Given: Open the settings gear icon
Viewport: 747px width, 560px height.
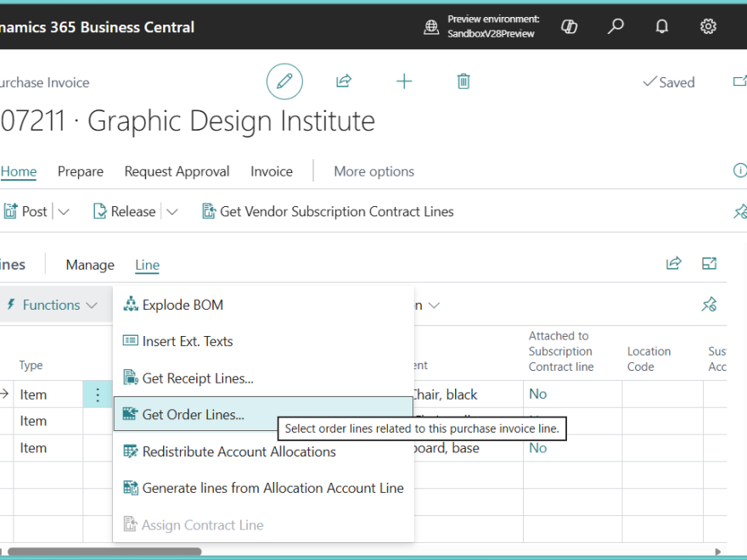Looking at the screenshot, I should [x=708, y=27].
